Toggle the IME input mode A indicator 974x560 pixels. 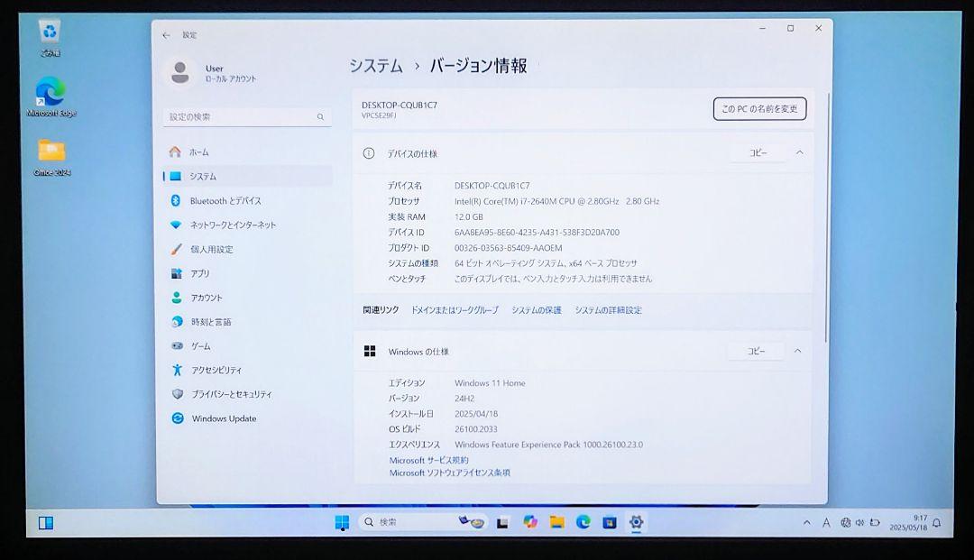[x=826, y=523]
